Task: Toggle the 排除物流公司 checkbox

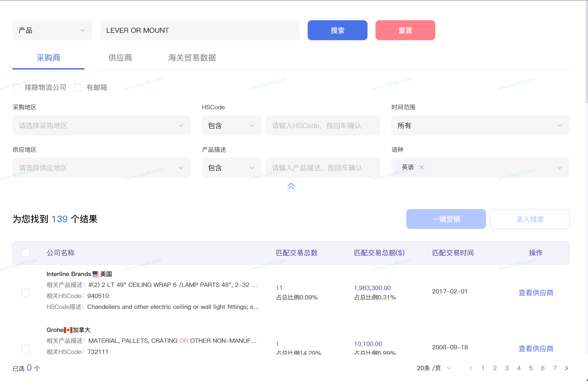Action: (x=17, y=88)
